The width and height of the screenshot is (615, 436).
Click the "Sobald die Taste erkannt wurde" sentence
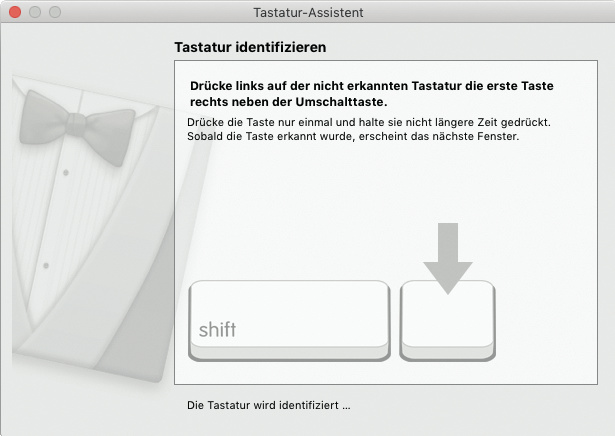[x=352, y=135]
